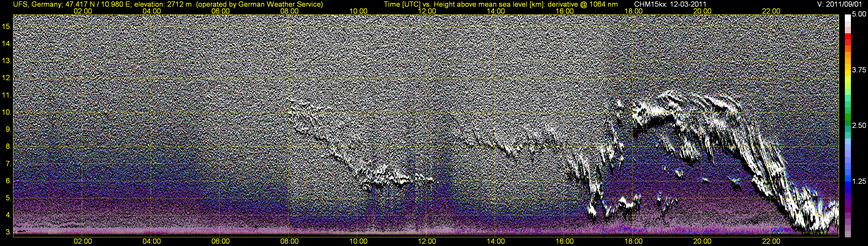Click the '12.' height axis label
The height and width of the screenshot is (246, 868).
coord(7,78)
